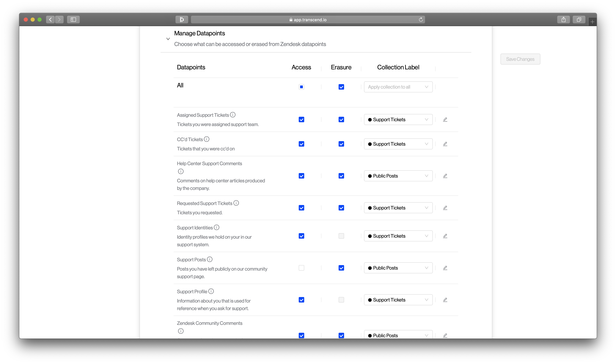The width and height of the screenshot is (616, 364).
Task: Open collection dropdown for Support Posts
Action: pos(398,268)
